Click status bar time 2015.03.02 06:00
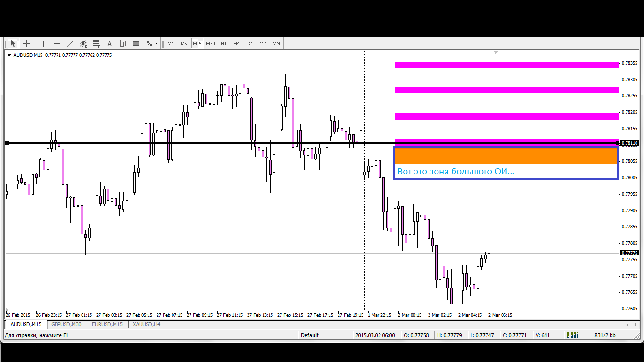Viewport: 644px width, 362px height. click(x=375, y=335)
